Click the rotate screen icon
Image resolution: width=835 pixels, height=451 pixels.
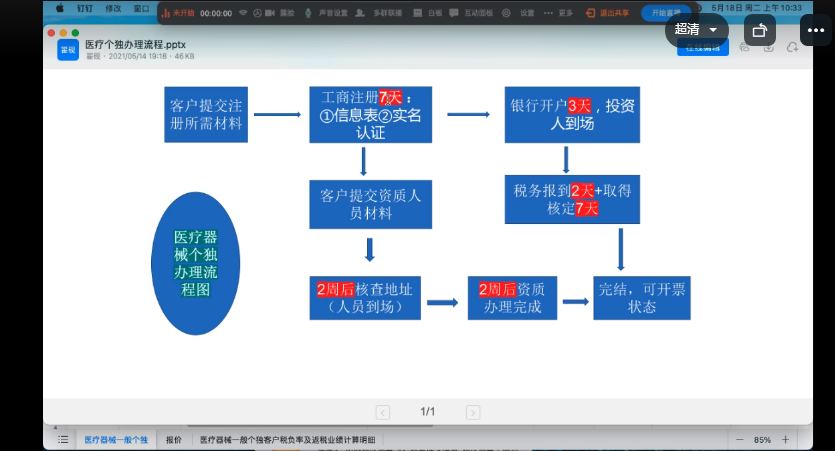coord(759,30)
